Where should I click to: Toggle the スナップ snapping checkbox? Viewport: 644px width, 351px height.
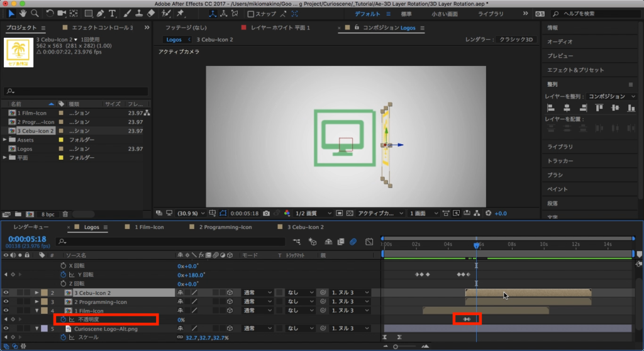click(252, 14)
